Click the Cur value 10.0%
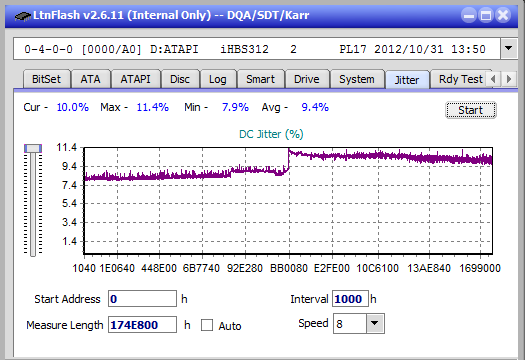The height and width of the screenshot is (360, 525). (73, 107)
